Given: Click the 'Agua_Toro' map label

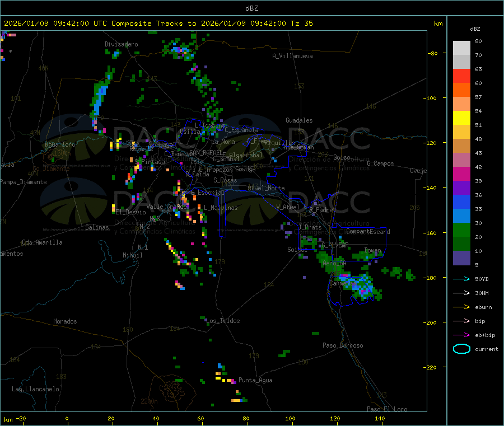Looking at the screenshot, I should [60, 144].
